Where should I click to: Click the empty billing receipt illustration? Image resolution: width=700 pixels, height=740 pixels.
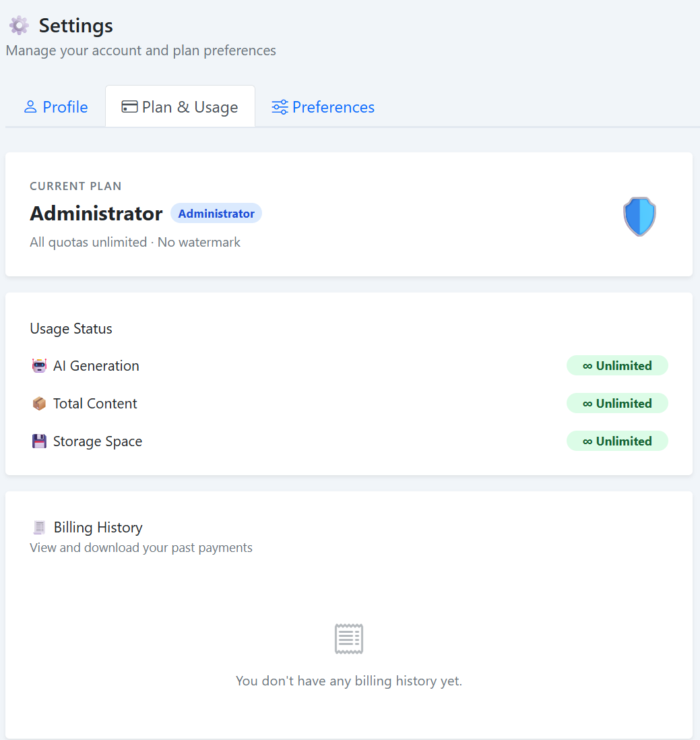click(x=349, y=638)
